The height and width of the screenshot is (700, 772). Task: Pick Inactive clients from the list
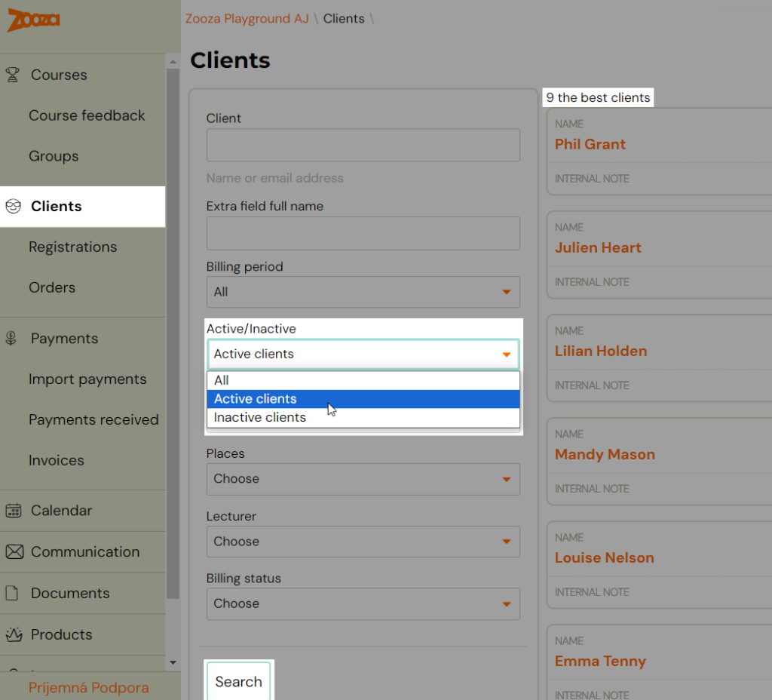point(363,418)
